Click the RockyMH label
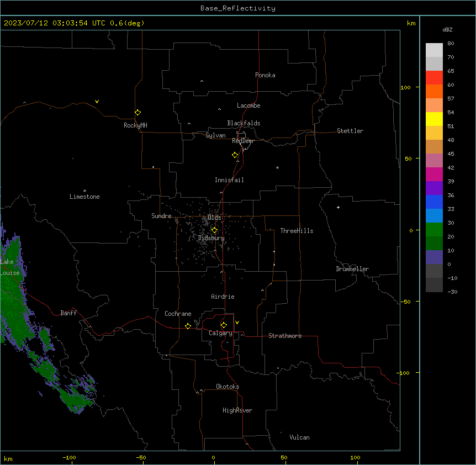 click(135, 125)
